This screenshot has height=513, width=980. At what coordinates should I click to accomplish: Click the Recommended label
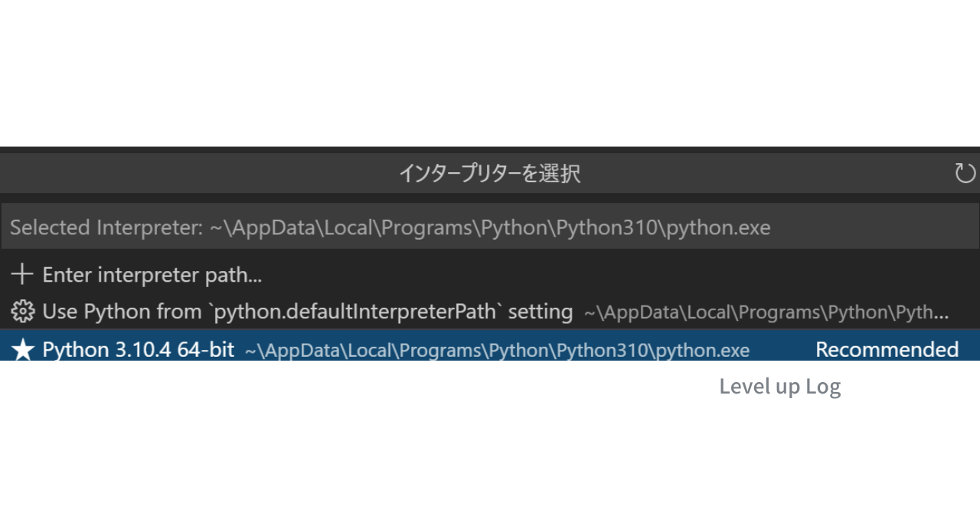click(x=887, y=349)
